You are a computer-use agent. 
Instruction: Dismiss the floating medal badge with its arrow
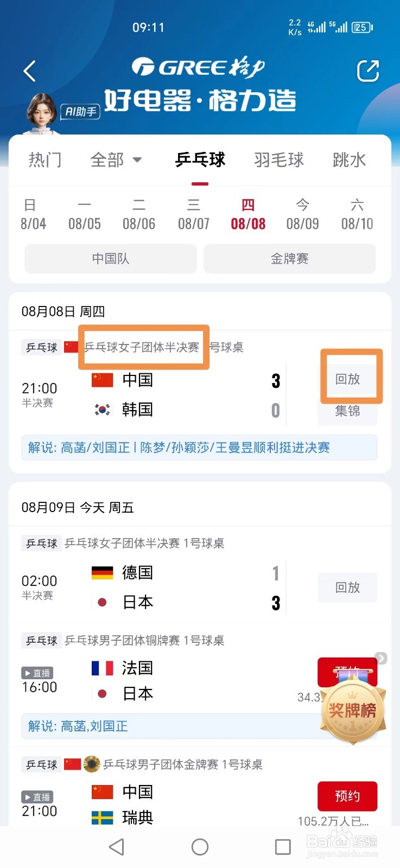[x=381, y=658]
